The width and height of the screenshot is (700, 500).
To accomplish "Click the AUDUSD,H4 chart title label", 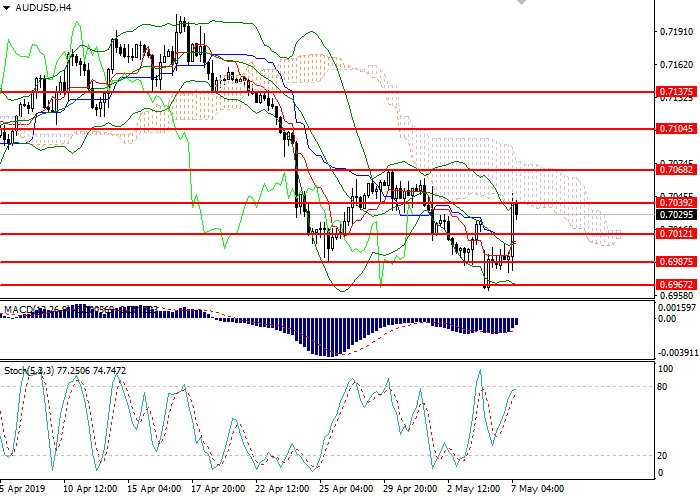I will pyautogui.click(x=42, y=7).
